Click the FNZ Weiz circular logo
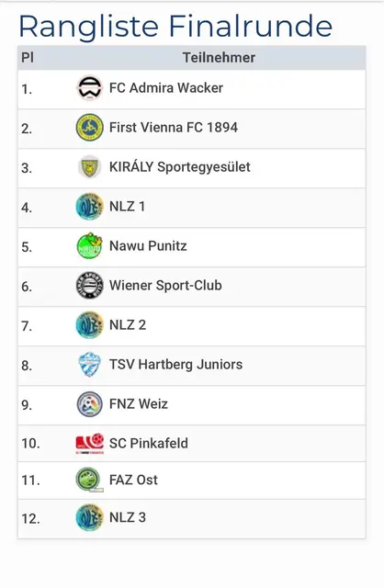The width and height of the screenshot is (384, 588). [x=89, y=404]
